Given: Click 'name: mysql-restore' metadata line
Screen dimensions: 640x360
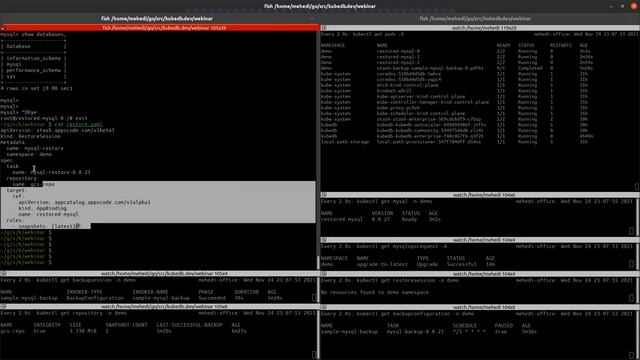Looking at the screenshot, I should coord(35,148).
